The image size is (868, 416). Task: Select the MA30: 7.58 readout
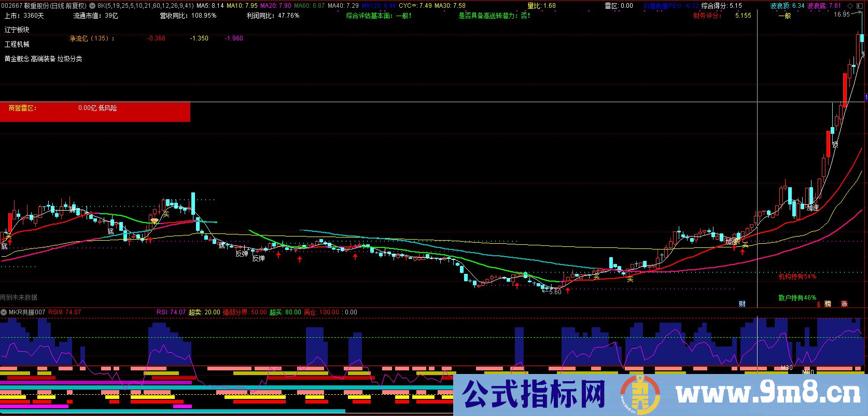click(450, 6)
